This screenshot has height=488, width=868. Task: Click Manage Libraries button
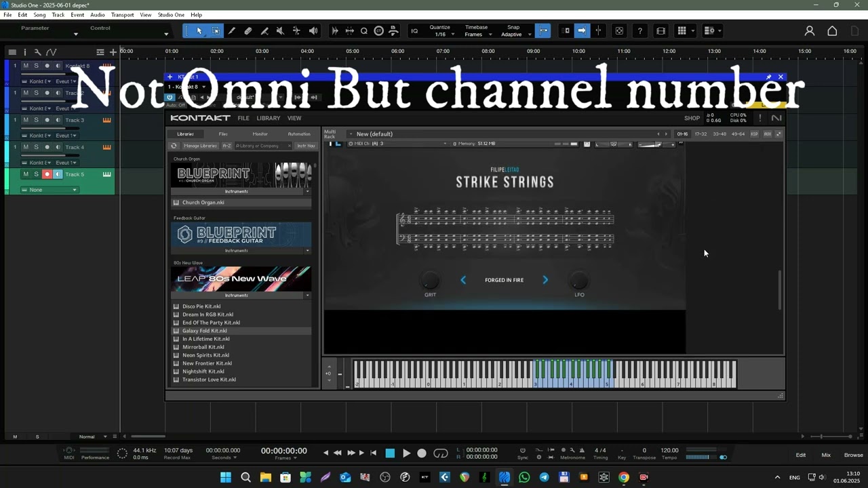point(200,146)
